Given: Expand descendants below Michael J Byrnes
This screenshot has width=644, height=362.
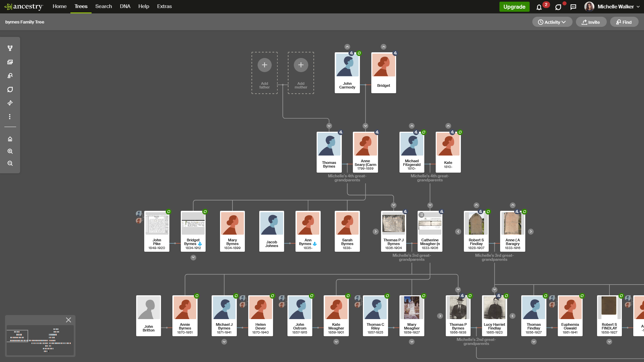Looking at the screenshot, I should 224,342.
